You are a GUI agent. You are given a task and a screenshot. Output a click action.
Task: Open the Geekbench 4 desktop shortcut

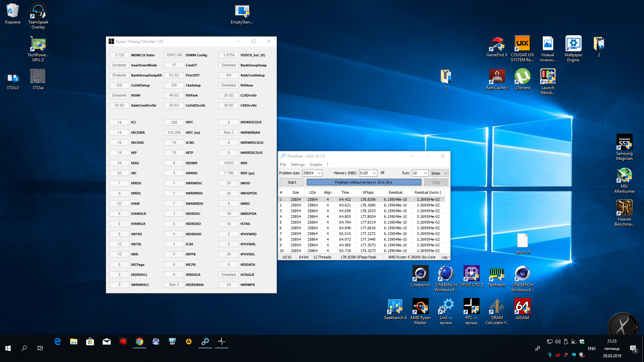point(395,307)
